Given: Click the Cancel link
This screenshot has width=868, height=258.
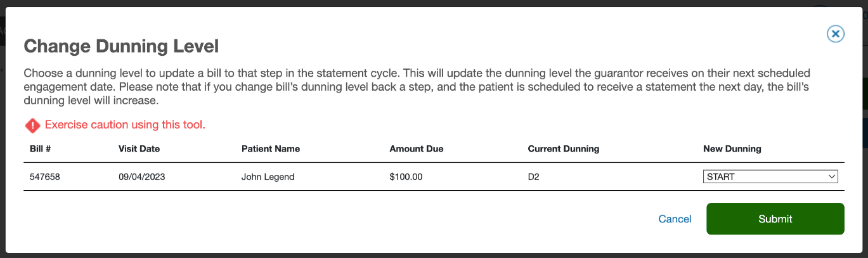Looking at the screenshot, I should coord(675,219).
